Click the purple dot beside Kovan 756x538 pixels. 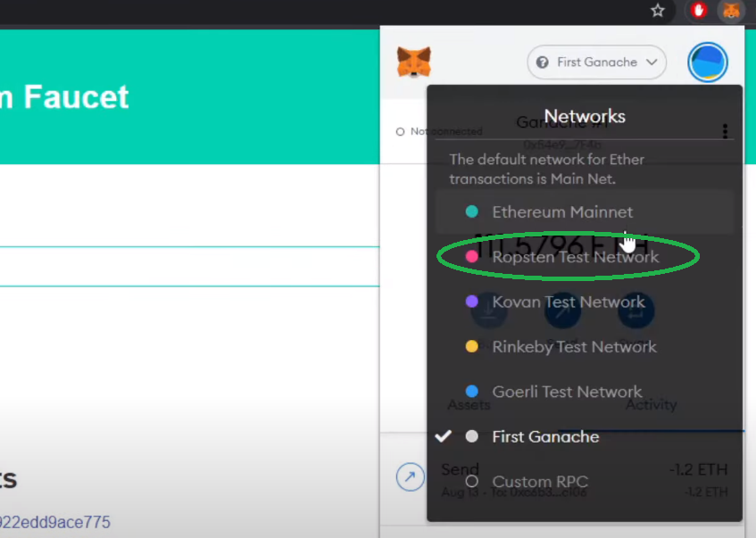[x=472, y=302]
